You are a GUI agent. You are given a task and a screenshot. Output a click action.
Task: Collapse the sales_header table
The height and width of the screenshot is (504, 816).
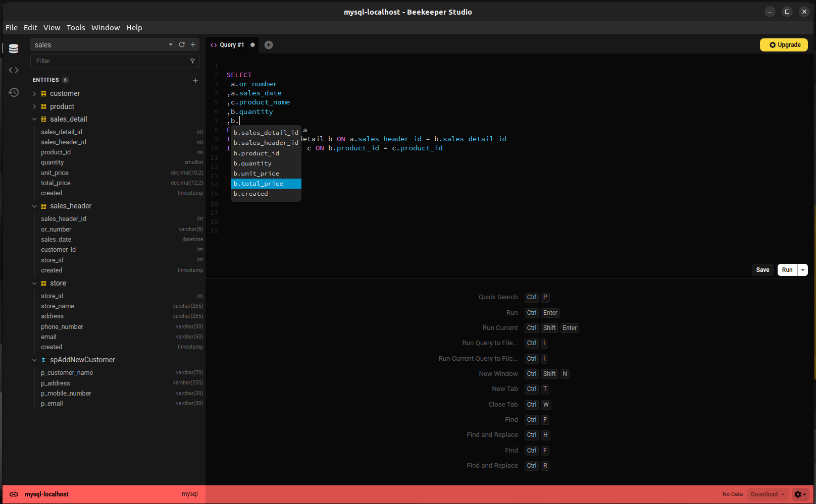tap(34, 206)
